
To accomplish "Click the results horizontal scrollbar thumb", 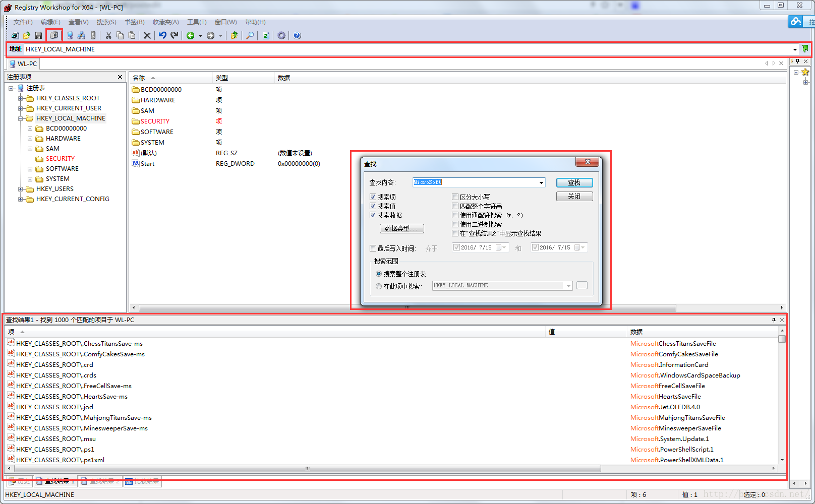I will (307, 468).
